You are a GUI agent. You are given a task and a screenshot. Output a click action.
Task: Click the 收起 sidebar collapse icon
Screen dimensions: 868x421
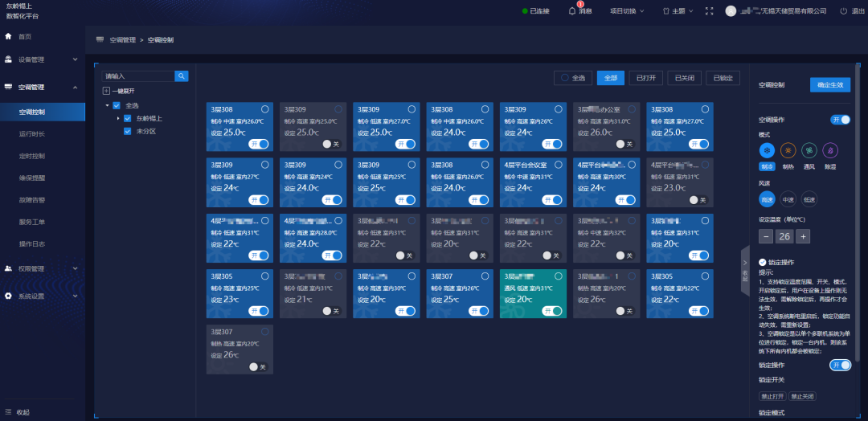pyautogui.click(x=8, y=412)
